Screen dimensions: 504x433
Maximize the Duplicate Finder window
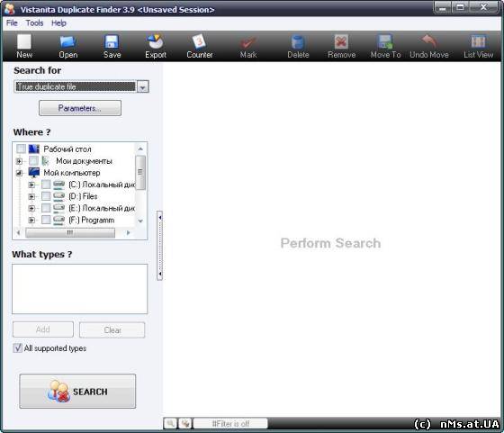(x=460, y=7)
